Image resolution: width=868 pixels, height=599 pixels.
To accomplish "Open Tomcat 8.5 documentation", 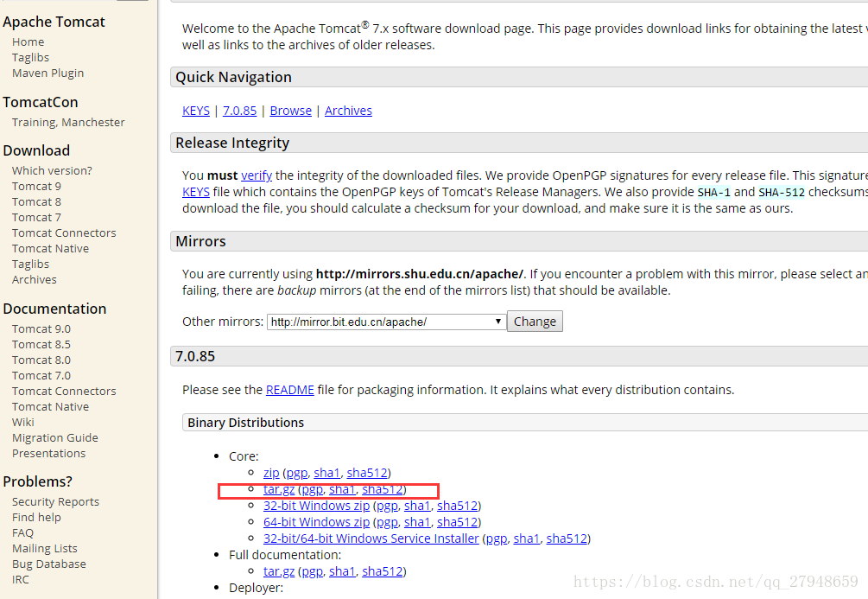I will pyautogui.click(x=41, y=345).
